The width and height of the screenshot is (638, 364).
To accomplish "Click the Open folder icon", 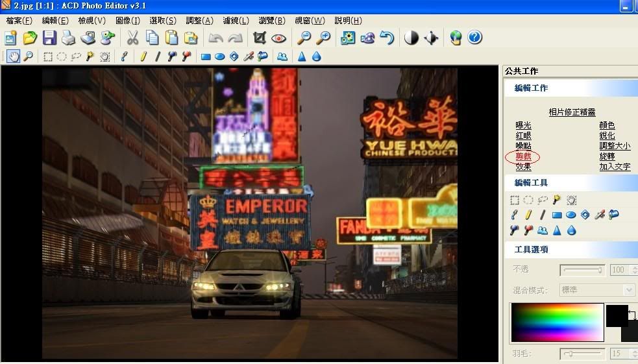I will pos(30,38).
